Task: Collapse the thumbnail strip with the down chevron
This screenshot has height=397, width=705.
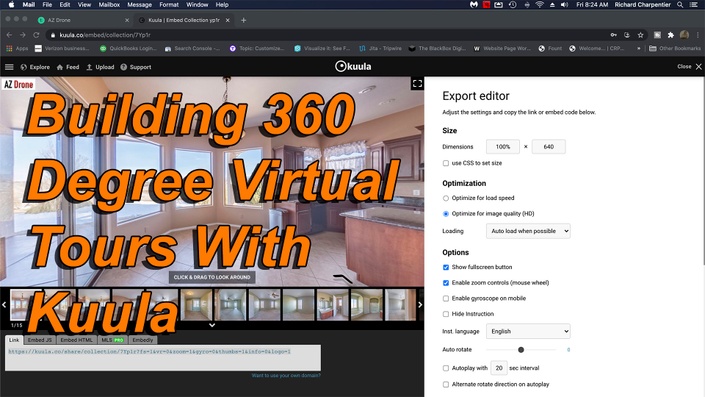Action: pyautogui.click(x=212, y=325)
